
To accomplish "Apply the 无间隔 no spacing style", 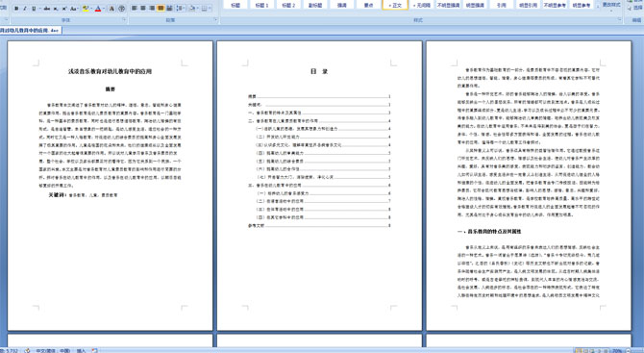I will click(421, 5).
